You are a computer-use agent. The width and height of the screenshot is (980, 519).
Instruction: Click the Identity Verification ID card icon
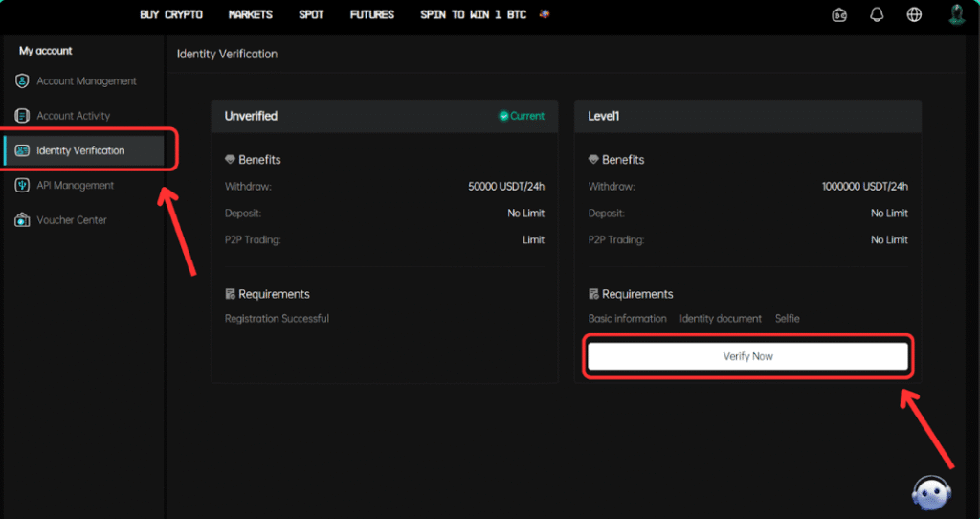pyautogui.click(x=22, y=150)
